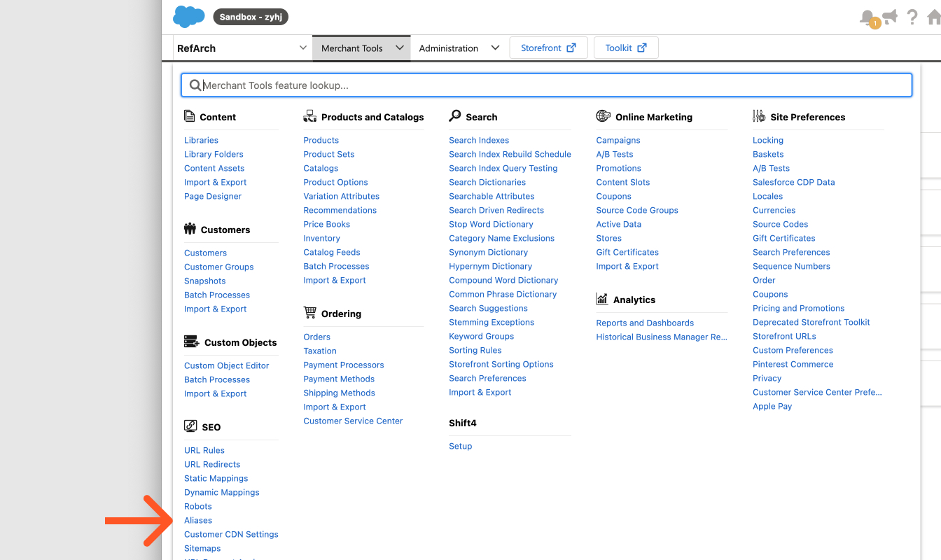
Task: Click the Site Preferences sliders icon
Action: coord(759,116)
